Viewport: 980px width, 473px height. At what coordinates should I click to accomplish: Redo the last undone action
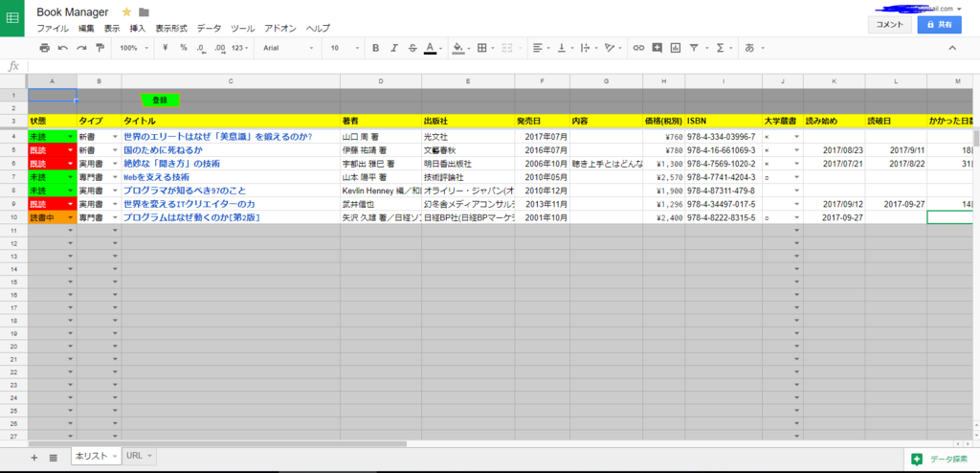(81, 48)
